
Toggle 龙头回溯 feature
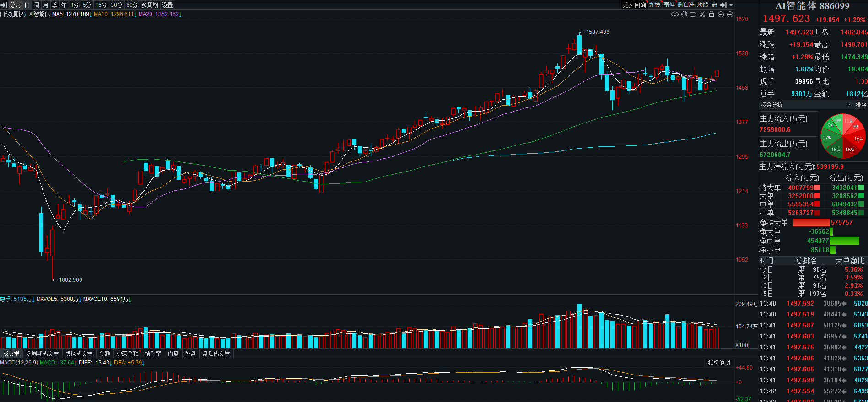point(634,5)
